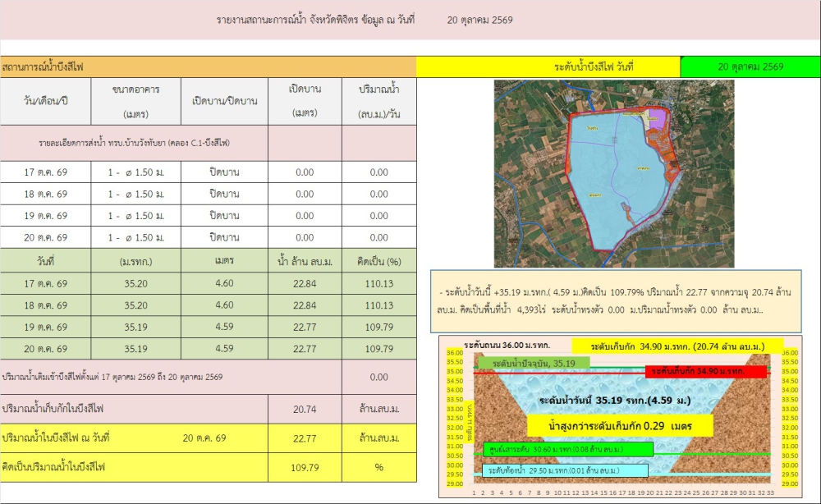The height and width of the screenshot is (504, 821).
Task: Select the green date cell 20 ตุลาคม 2569
Action: (750, 67)
